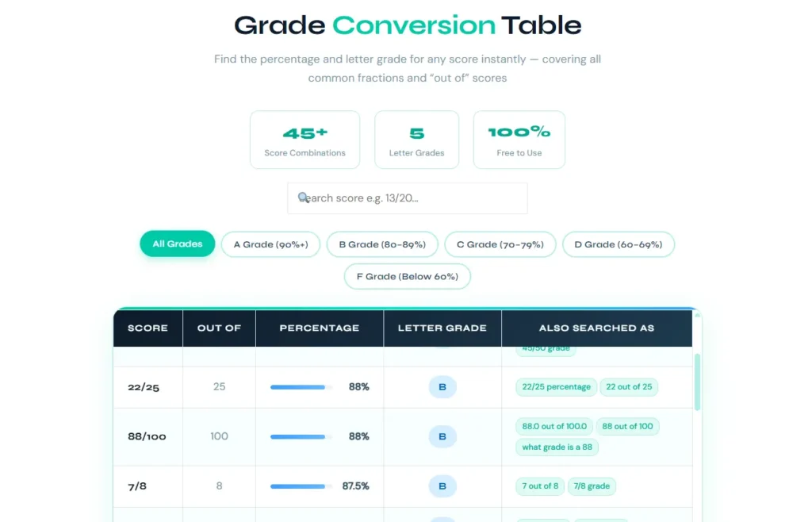
Task: Select the D Grade (60-69%) filter
Action: [x=619, y=244]
